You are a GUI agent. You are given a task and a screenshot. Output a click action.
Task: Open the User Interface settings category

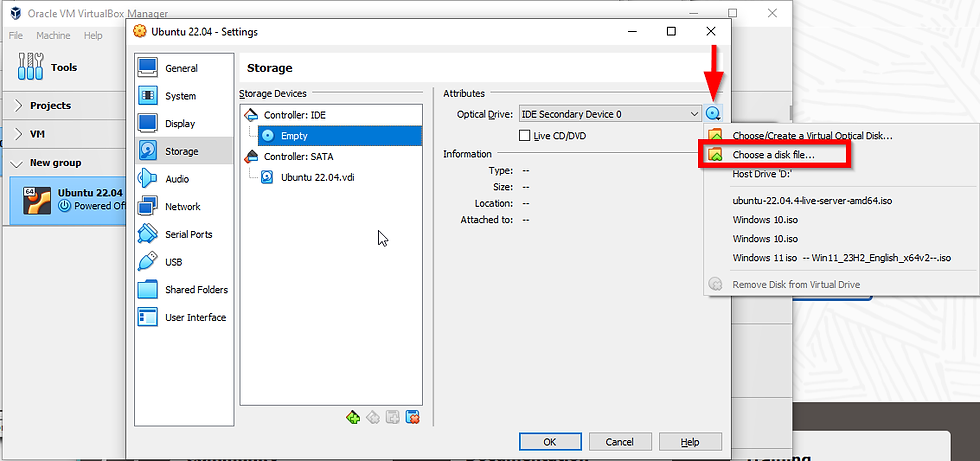pos(183,317)
